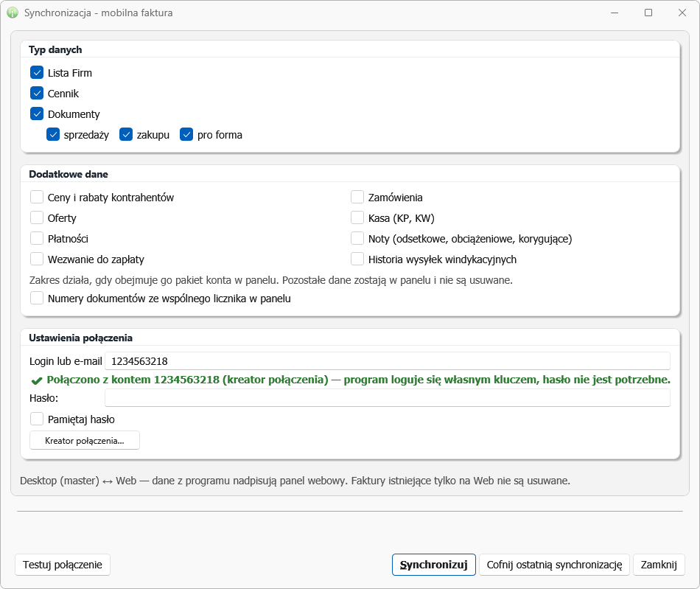
Task: Tick the Pamiętaj hasło checkbox
Action: [37, 419]
